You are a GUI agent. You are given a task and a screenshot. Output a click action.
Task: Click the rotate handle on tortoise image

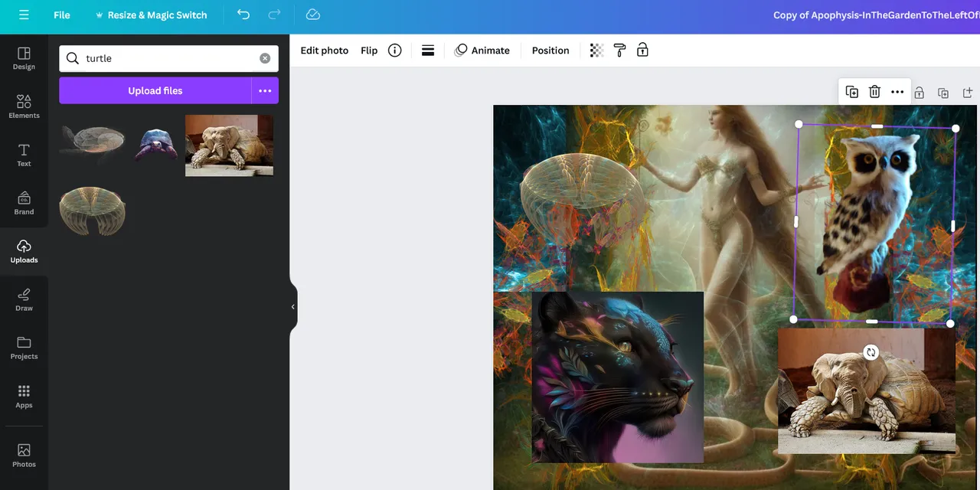click(871, 352)
